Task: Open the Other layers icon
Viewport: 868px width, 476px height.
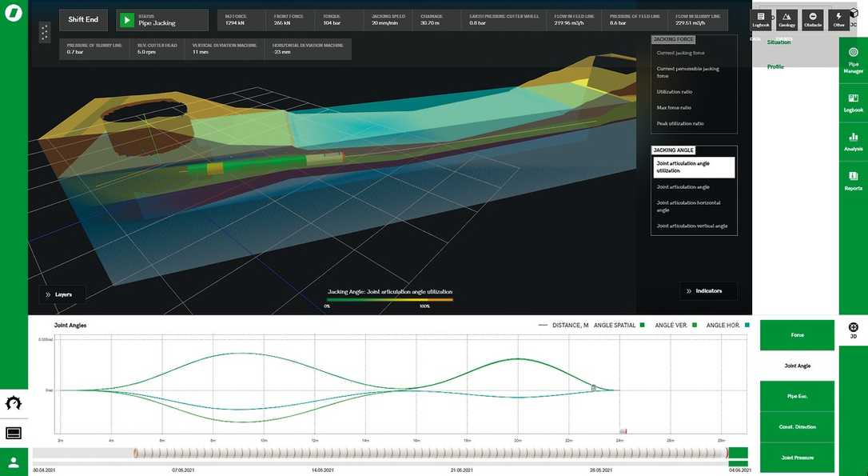Action: pos(838,18)
